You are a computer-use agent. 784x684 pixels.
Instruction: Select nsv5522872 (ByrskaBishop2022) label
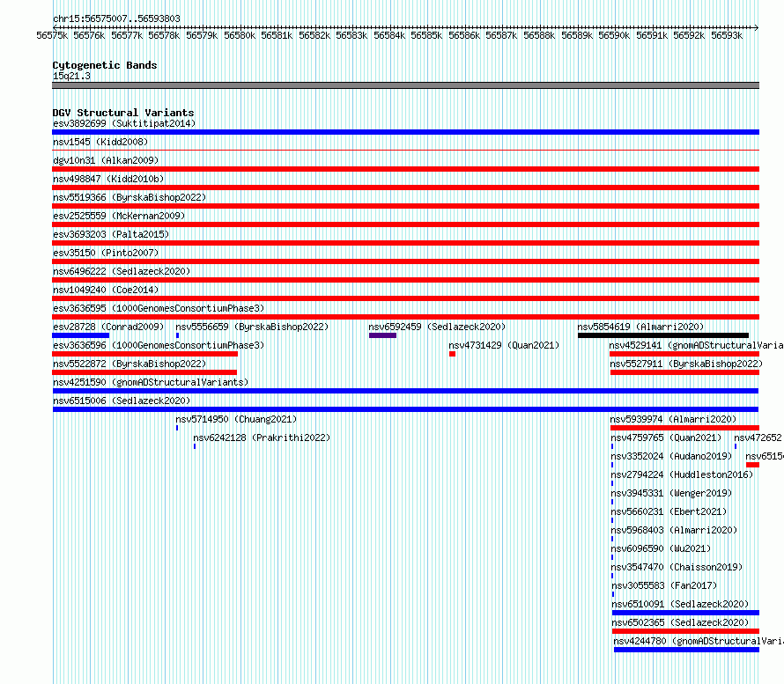tap(129, 364)
